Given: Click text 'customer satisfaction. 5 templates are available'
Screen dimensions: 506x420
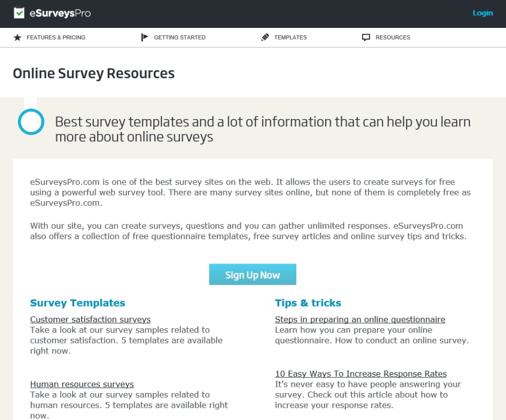Looking at the screenshot, I should (x=126, y=340).
